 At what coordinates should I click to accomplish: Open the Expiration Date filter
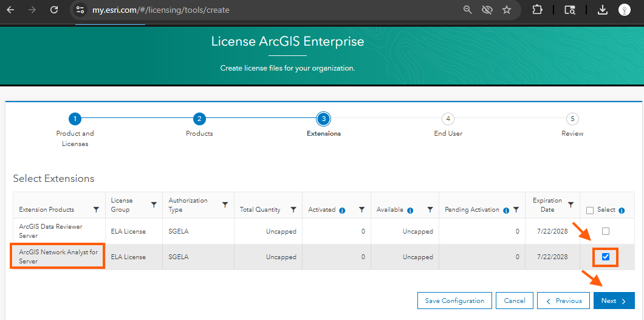pos(570,204)
